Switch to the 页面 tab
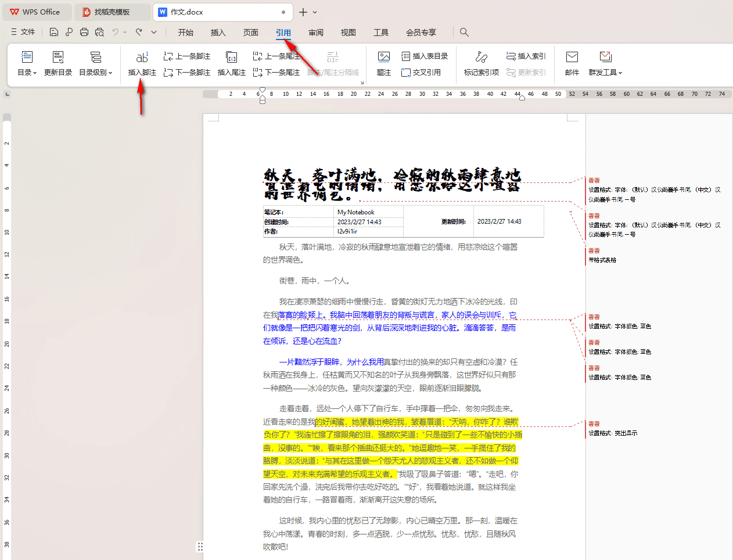The image size is (733, 560). click(x=251, y=33)
